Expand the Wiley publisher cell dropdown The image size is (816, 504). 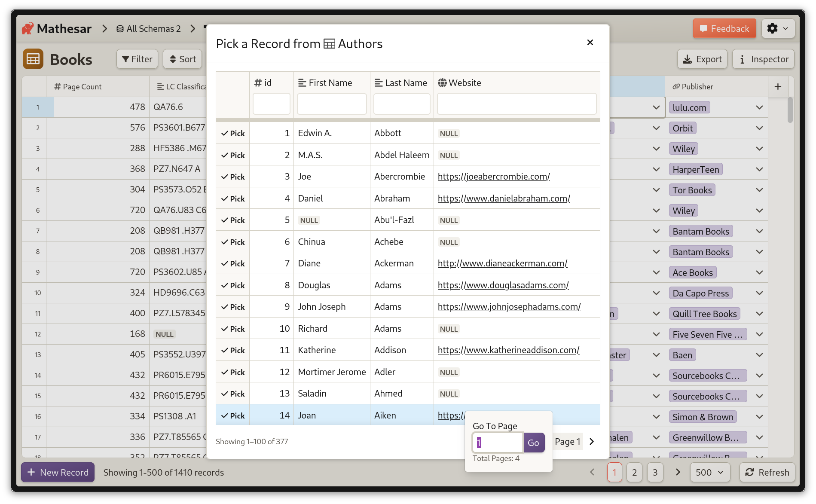pos(759,149)
